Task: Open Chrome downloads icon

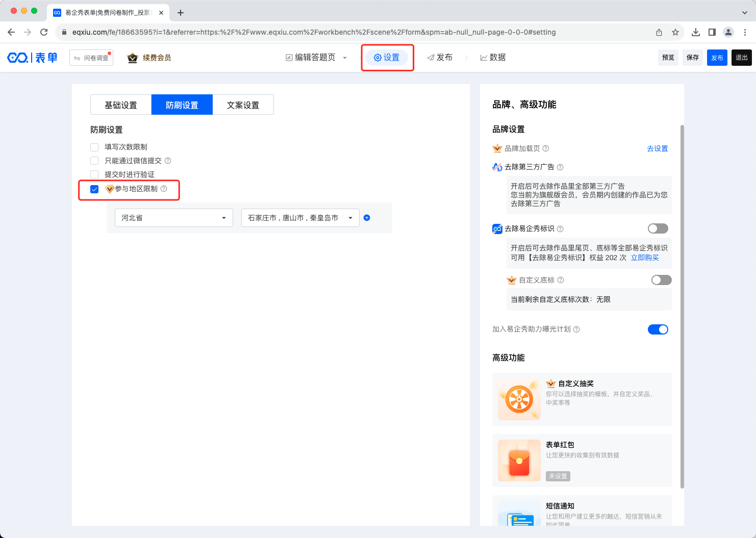Action: pyautogui.click(x=695, y=32)
